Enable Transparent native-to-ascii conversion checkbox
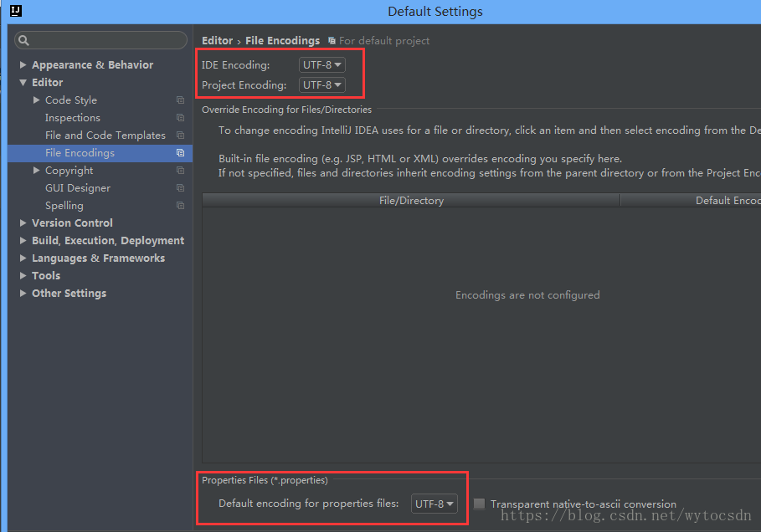The image size is (761, 532). (x=479, y=504)
